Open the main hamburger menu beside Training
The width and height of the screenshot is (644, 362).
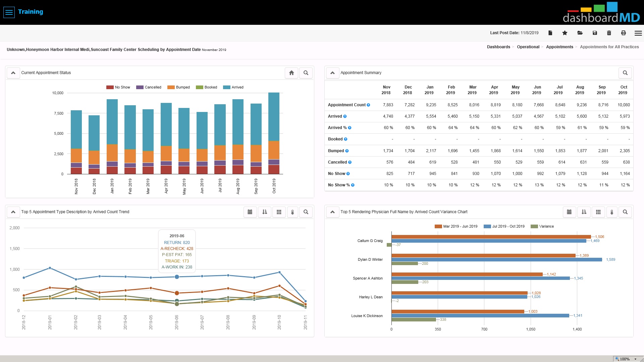point(9,12)
